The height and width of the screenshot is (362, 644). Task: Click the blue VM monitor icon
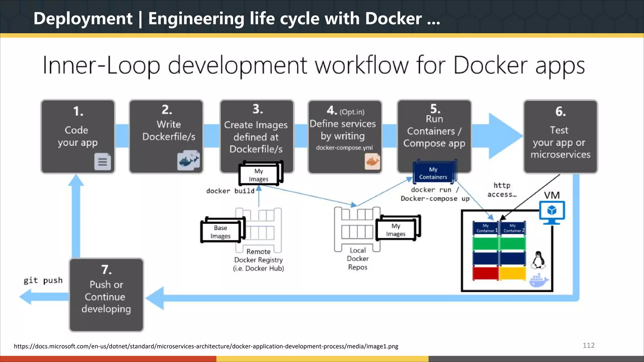tap(552, 212)
